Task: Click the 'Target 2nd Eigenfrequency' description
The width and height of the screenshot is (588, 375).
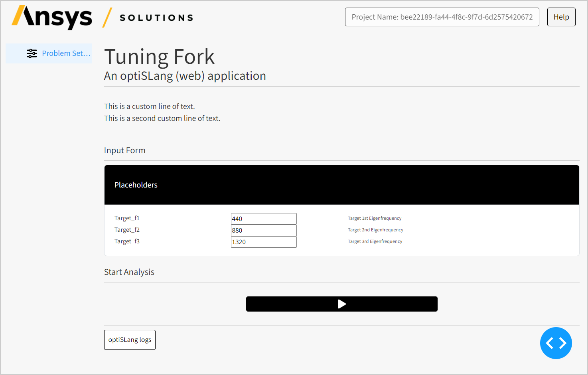Action: coord(375,230)
